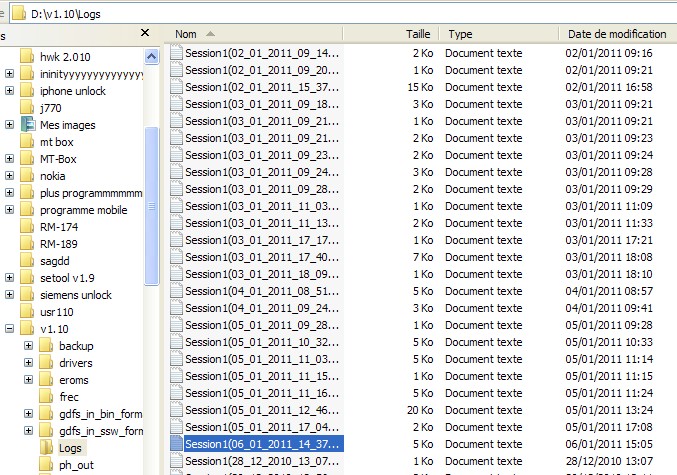
Task: Sort by Date de modification column
Action: tap(617, 34)
